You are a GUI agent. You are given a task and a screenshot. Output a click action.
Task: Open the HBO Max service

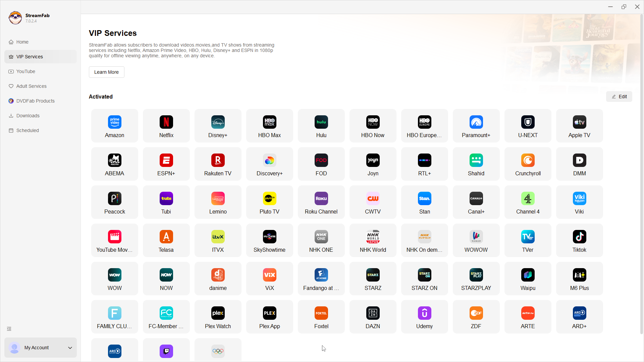[x=270, y=126]
